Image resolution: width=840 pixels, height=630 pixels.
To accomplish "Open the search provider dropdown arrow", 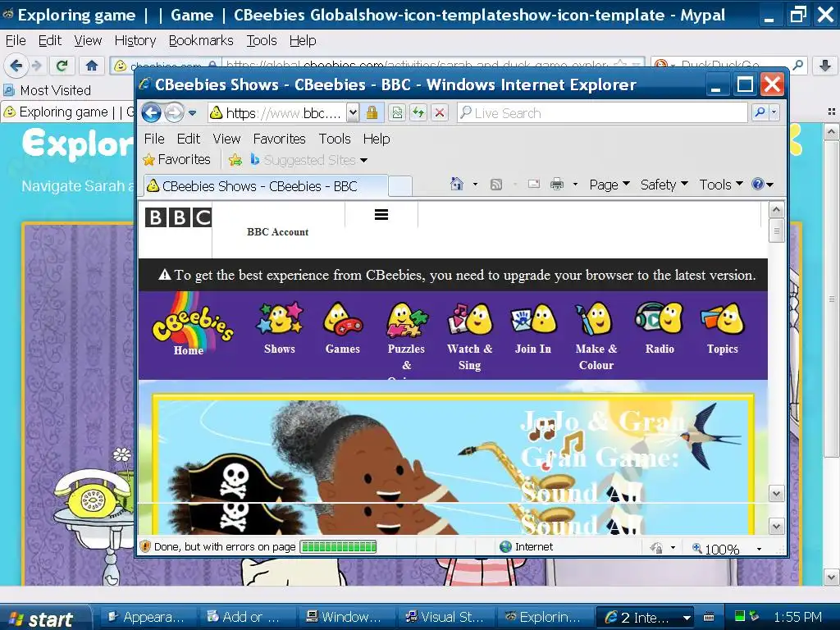I will click(x=774, y=112).
